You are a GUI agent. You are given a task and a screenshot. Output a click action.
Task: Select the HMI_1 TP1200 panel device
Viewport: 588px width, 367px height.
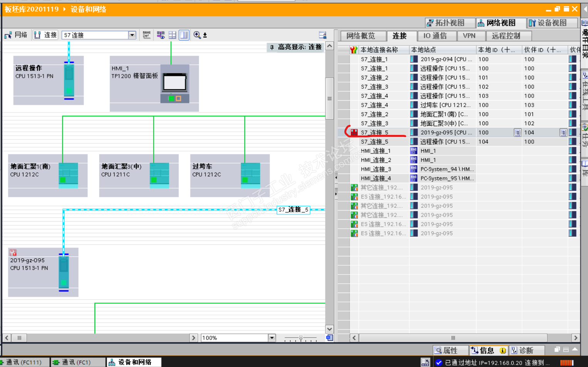click(154, 84)
